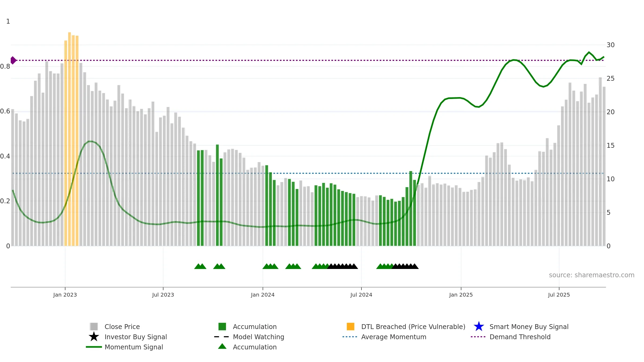Click the black Investor Buy Signal star
Viewport: 644px width, 362px height.
(x=94, y=337)
